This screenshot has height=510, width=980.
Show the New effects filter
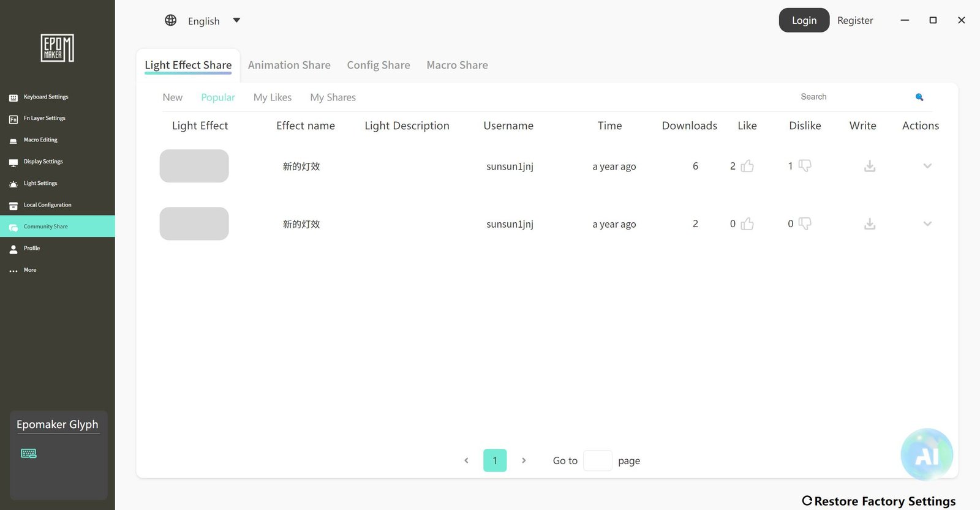173,97
